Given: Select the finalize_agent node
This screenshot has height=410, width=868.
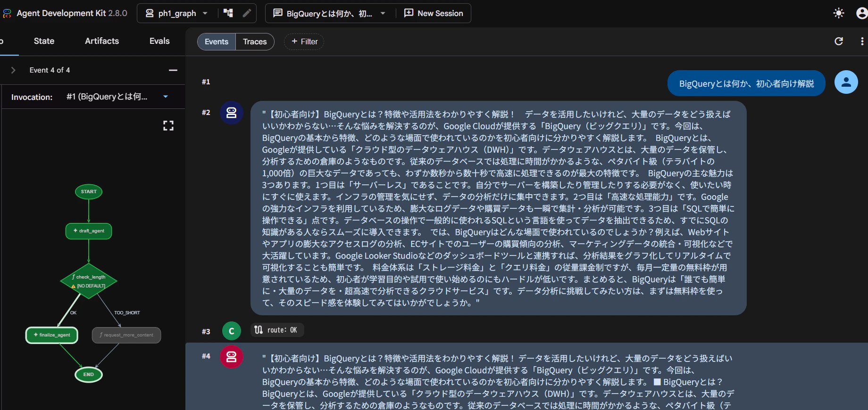Looking at the screenshot, I should [52, 335].
